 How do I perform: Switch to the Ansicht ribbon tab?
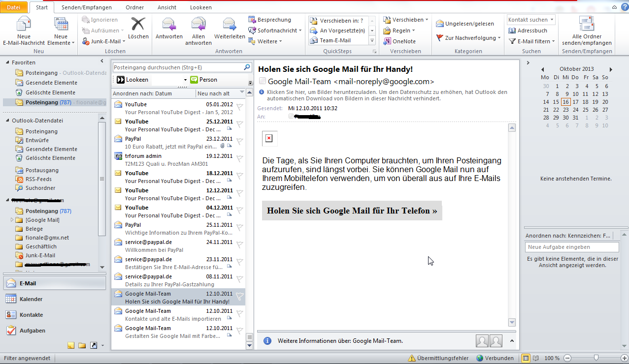click(x=166, y=7)
